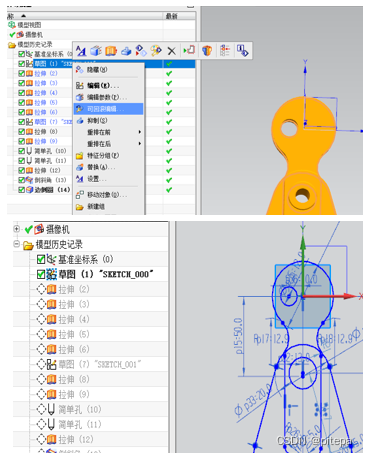Click the text style 'A' icon in mini toolbar

[81, 51]
